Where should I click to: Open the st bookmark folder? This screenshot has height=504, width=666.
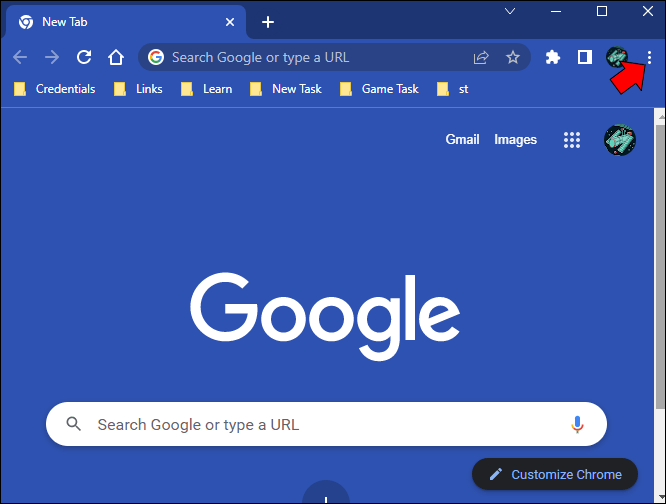pos(452,89)
